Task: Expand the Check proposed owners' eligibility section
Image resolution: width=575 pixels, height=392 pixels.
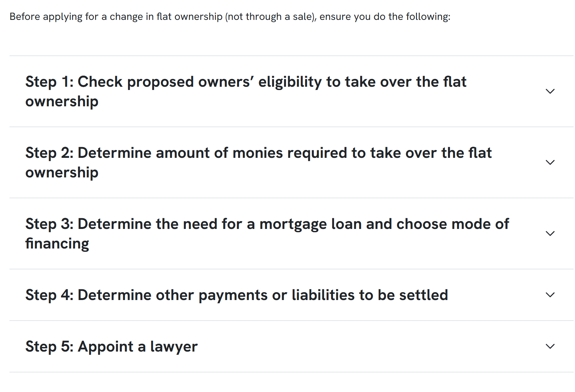Action: point(292,91)
